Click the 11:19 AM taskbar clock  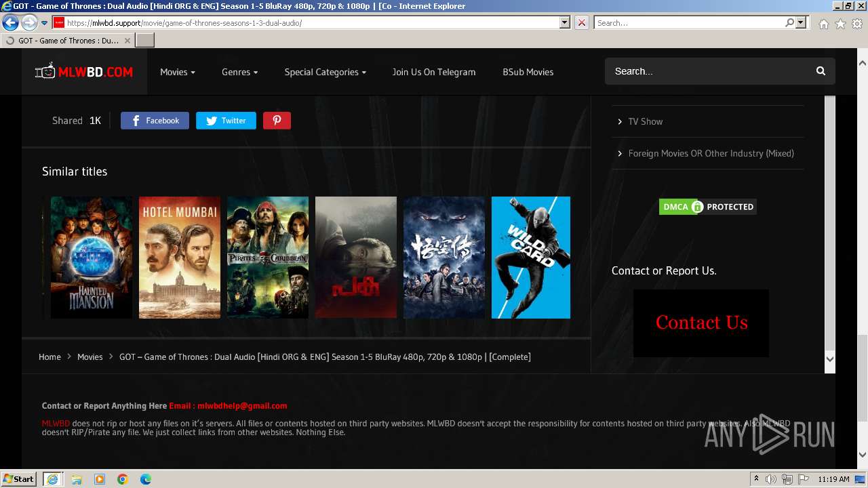833,479
